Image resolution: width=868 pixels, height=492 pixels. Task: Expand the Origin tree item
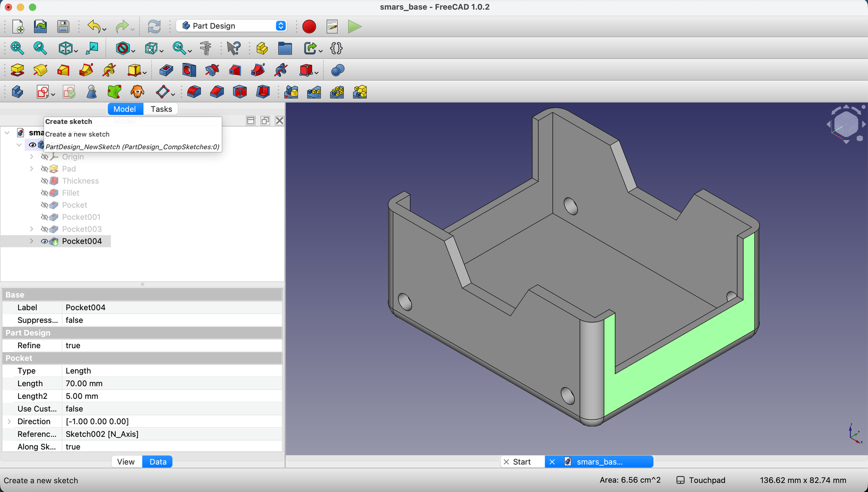click(32, 157)
